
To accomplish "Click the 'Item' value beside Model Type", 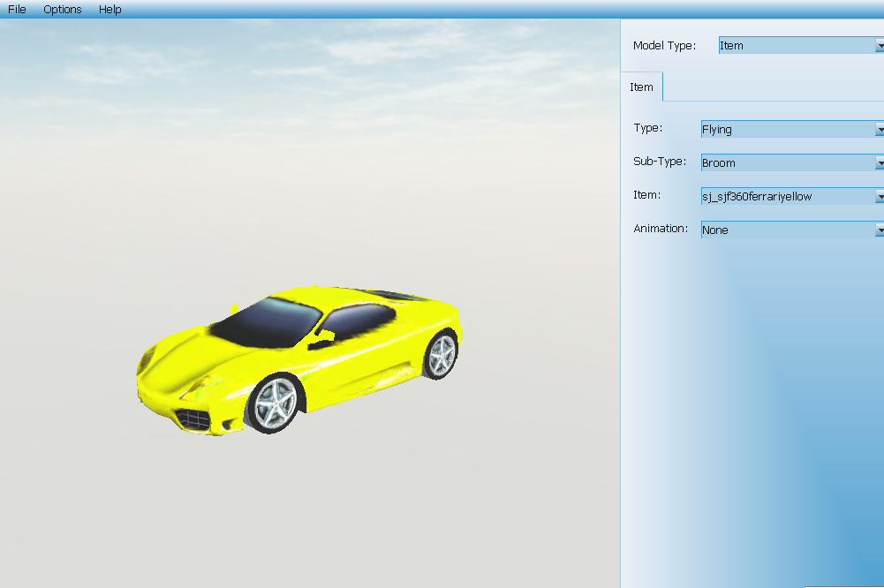I will pyautogui.click(x=732, y=46).
